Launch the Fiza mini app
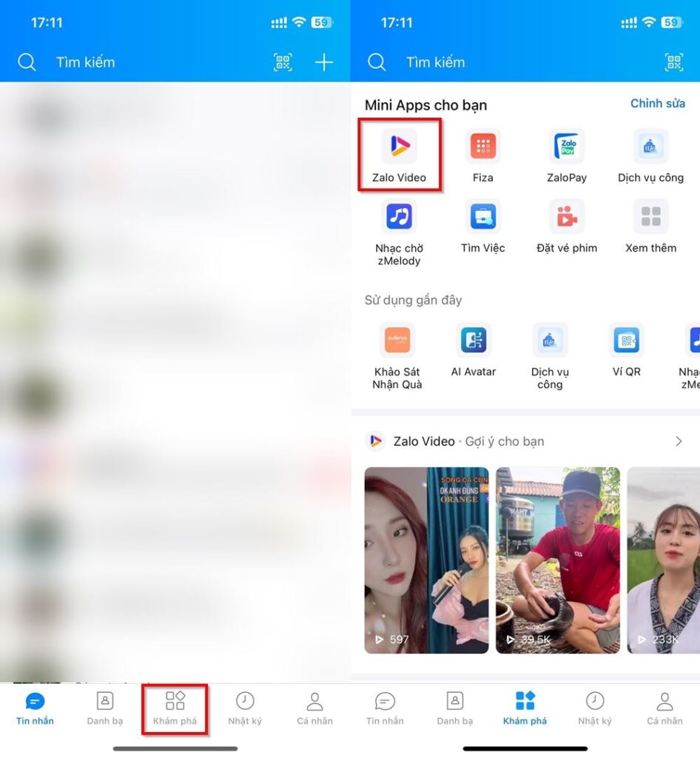The image size is (700, 758). click(x=483, y=145)
